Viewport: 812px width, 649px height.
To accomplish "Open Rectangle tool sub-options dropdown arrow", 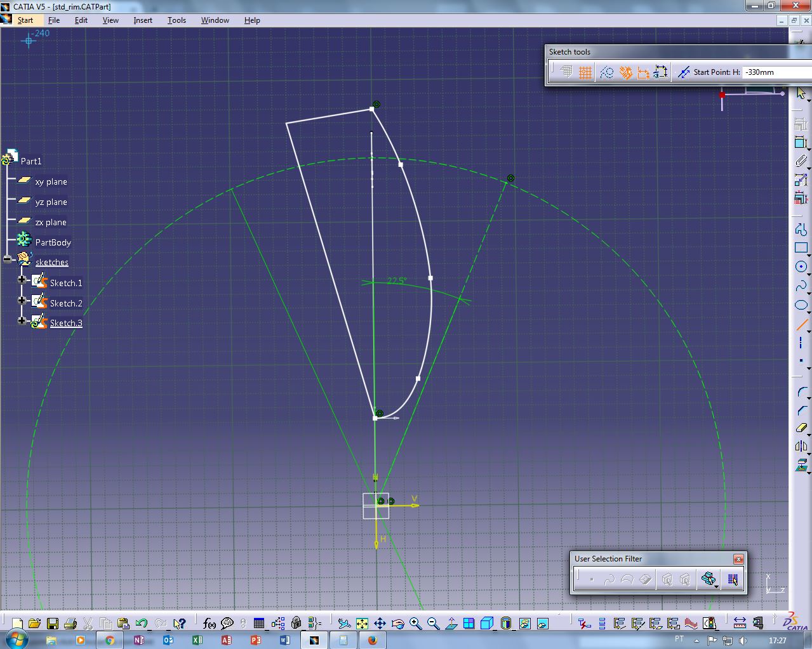I will tap(809, 255).
